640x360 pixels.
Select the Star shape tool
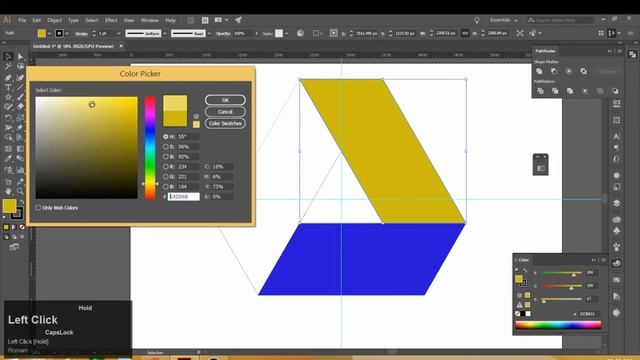pos(8,97)
